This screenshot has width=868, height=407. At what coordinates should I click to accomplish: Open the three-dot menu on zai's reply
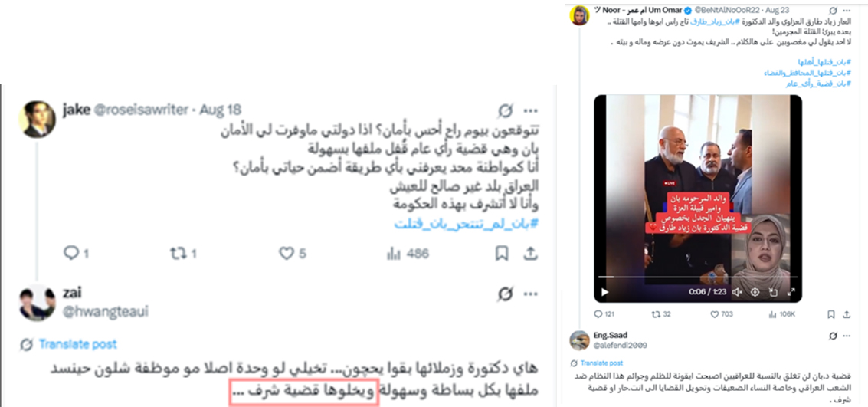click(x=531, y=294)
